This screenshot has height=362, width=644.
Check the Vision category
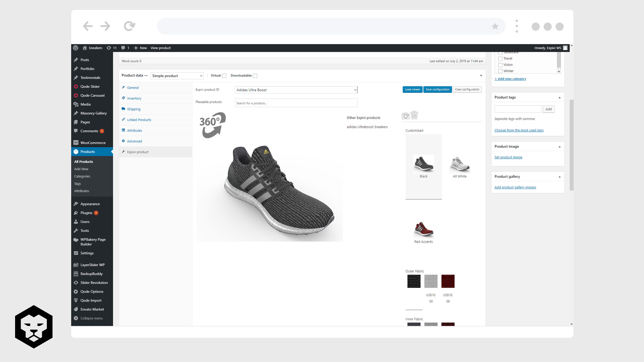500,65
